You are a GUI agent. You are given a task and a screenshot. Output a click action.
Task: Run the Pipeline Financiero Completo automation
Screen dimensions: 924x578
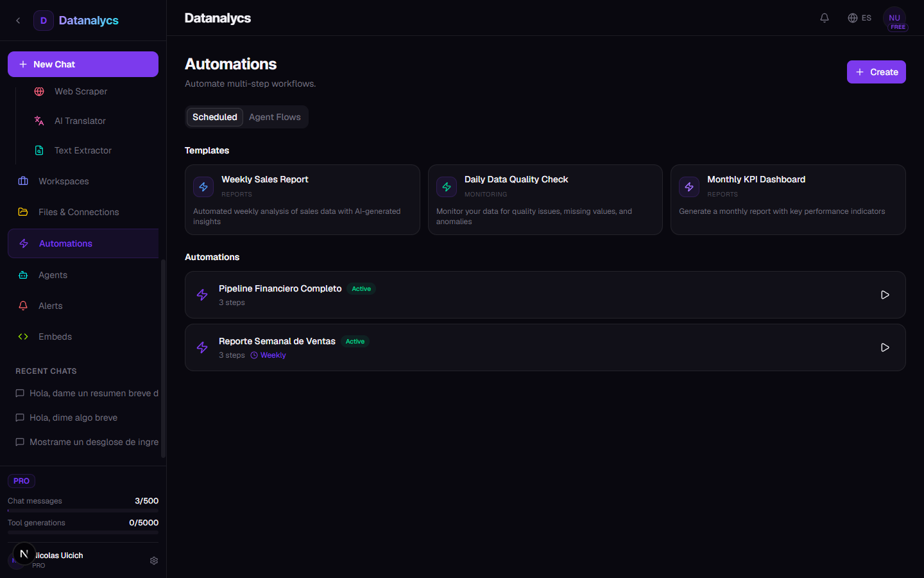(885, 295)
